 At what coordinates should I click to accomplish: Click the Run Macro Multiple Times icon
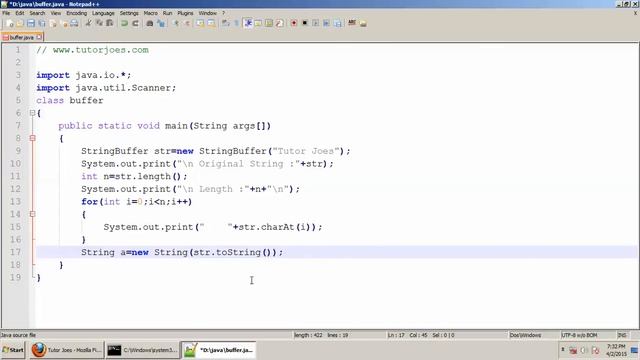(x=326, y=23)
